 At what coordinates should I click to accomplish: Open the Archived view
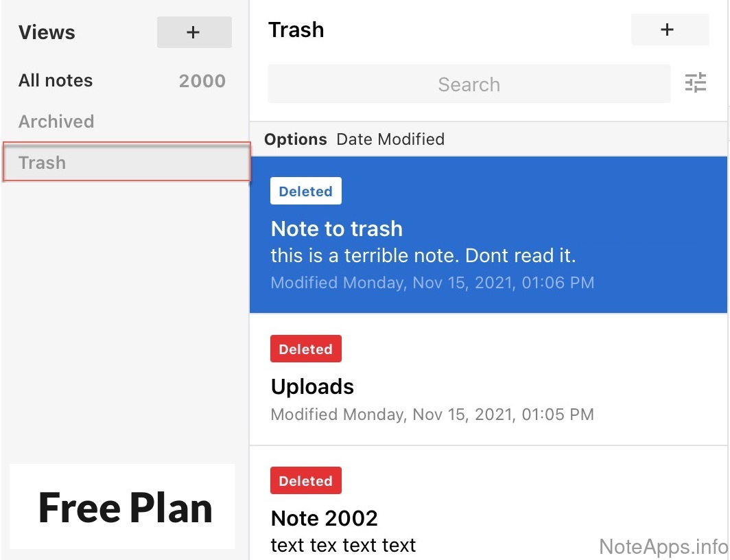[x=56, y=121]
